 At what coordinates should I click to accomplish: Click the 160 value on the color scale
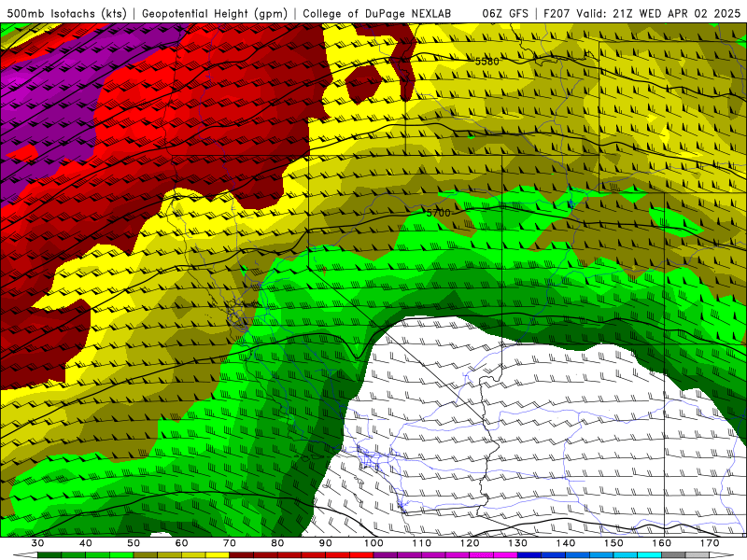click(662, 543)
